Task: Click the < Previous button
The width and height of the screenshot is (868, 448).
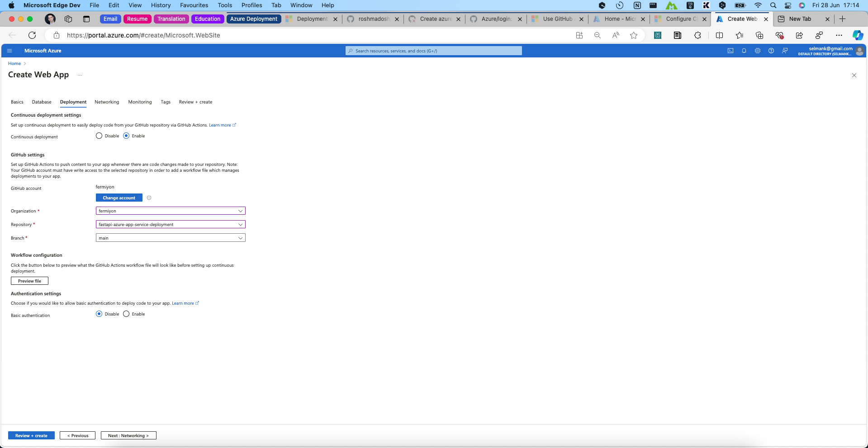Action: pyautogui.click(x=77, y=435)
